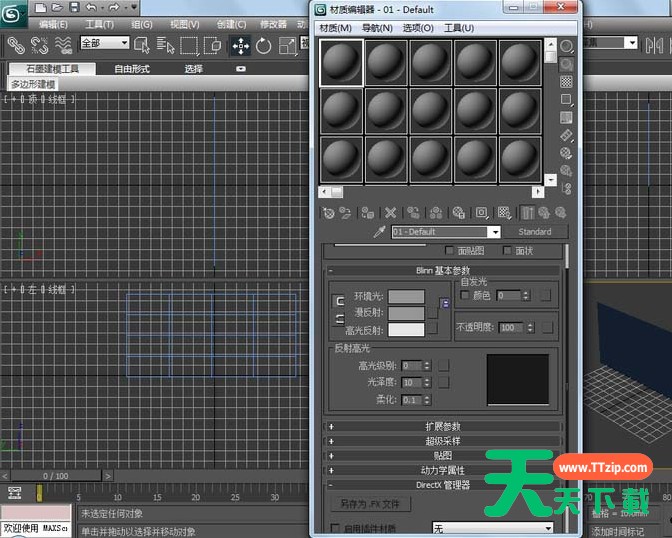The image size is (672, 538).
Task: Switch to the 自由形式 ribbon tab
Action: click(x=132, y=69)
